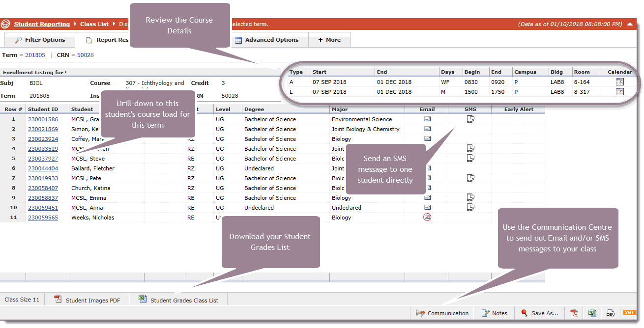Open the Communication centre

point(442,313)
